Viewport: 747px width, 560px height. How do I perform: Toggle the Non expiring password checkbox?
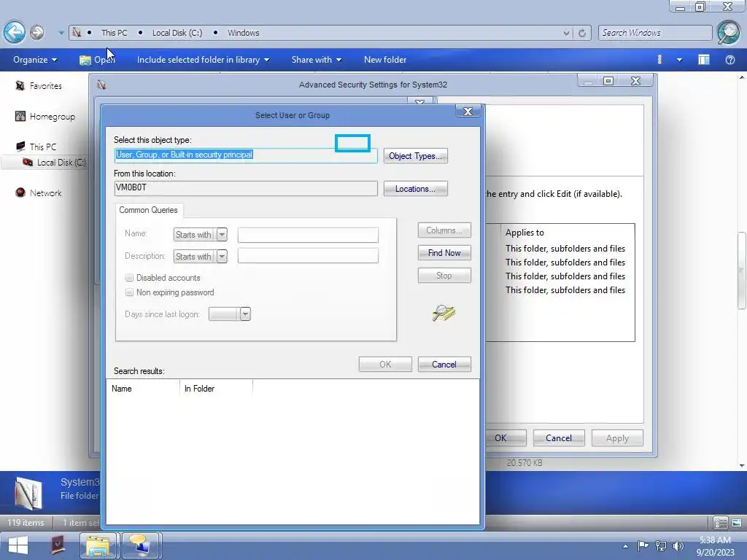(x=129, y=292)
